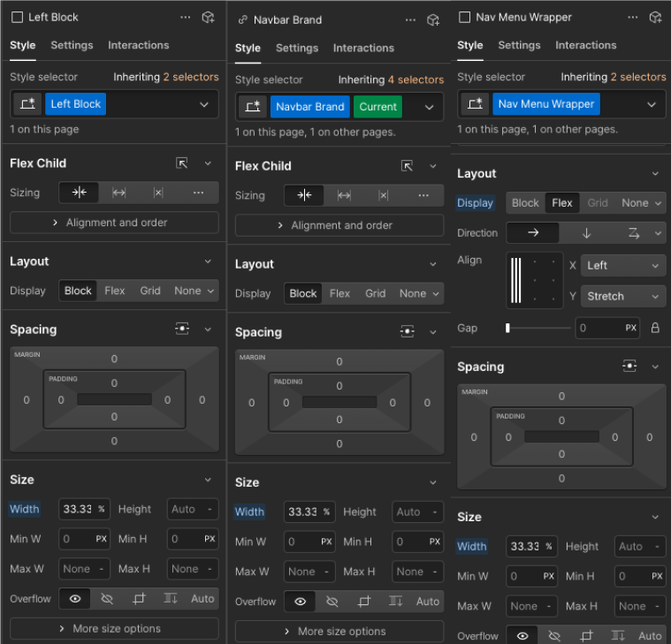Screen dimensions: 671x644
Task: Click the Current state tag in Navbar Brand selector
Action: point(377,107)
